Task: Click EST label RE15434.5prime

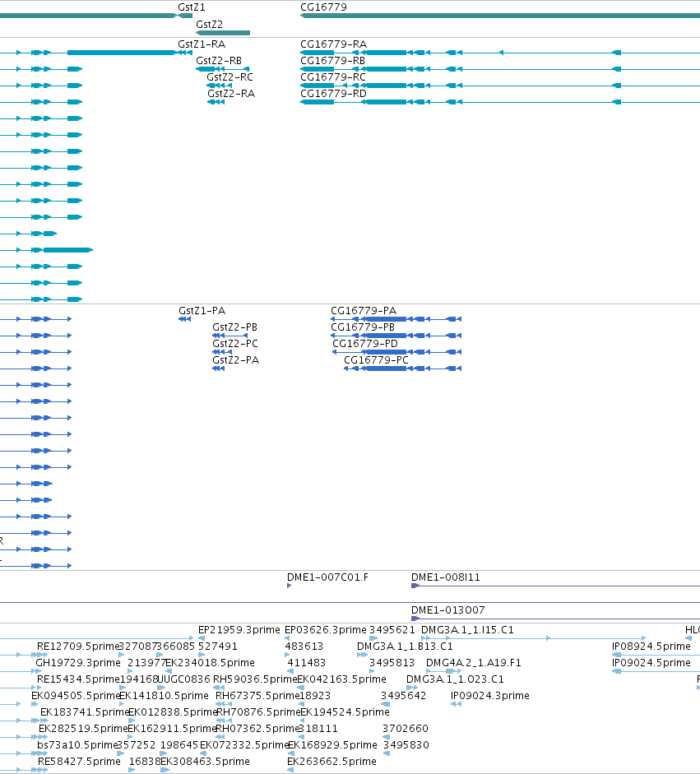Action: 78,679
